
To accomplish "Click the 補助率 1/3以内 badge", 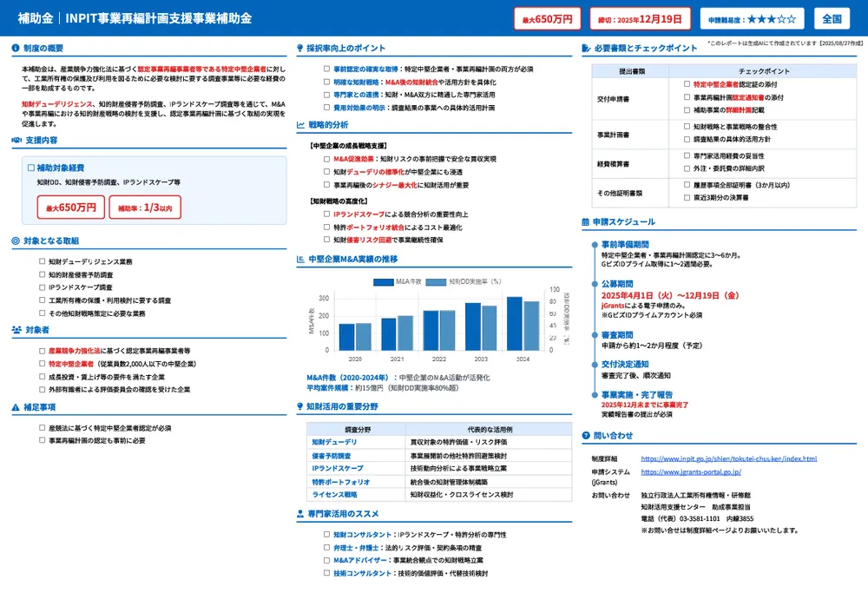I will pyautogui.click(x=145, y=208).
